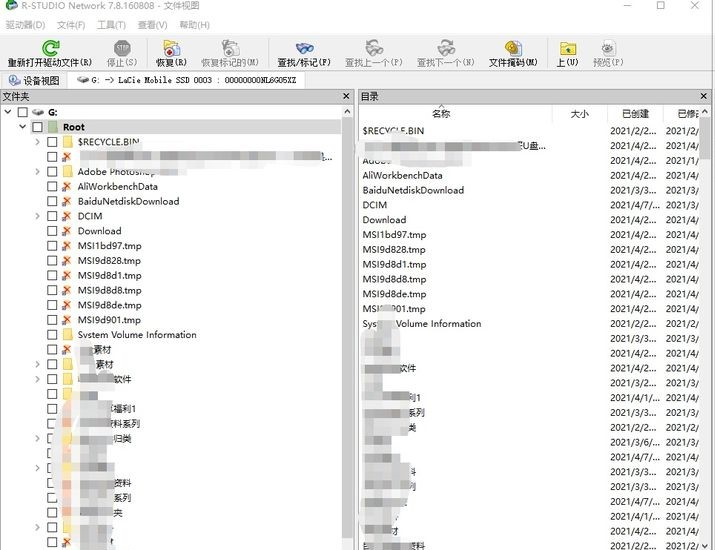Open the 工具(T) menu

point(111,25)
